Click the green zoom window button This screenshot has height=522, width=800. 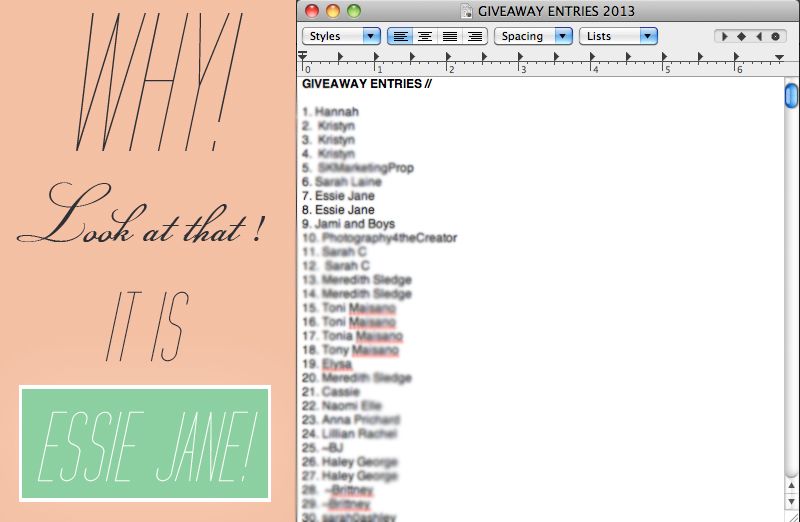[x=355, y=11]
